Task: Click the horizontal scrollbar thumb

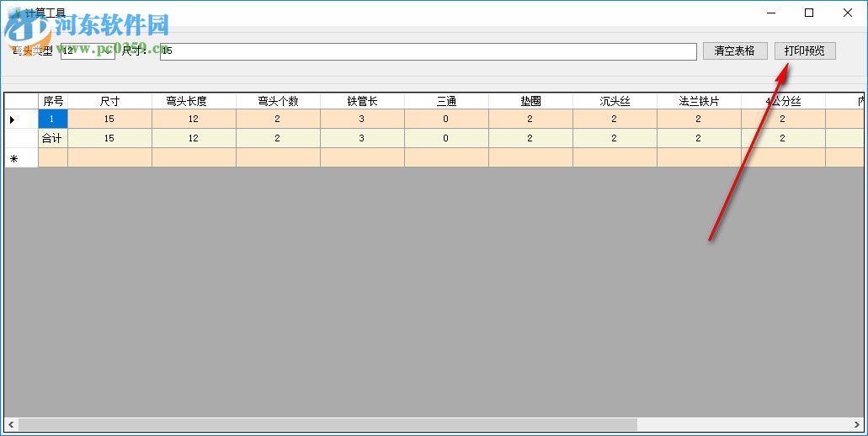Action: 327,424
